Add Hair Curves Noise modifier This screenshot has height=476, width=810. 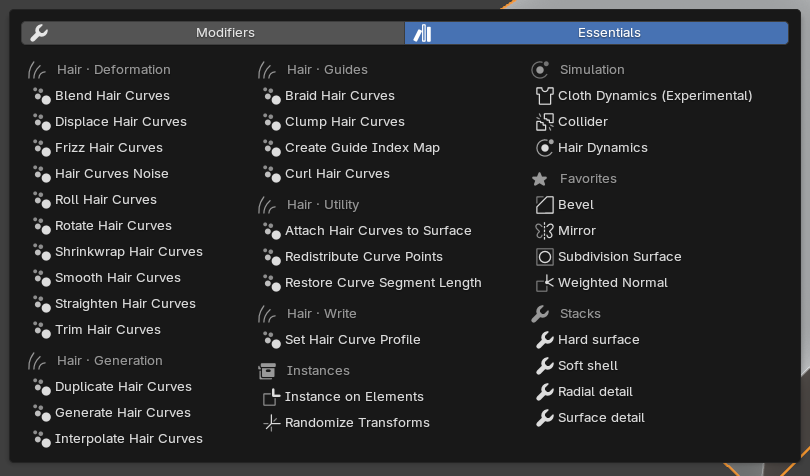(x=112, y=174)
